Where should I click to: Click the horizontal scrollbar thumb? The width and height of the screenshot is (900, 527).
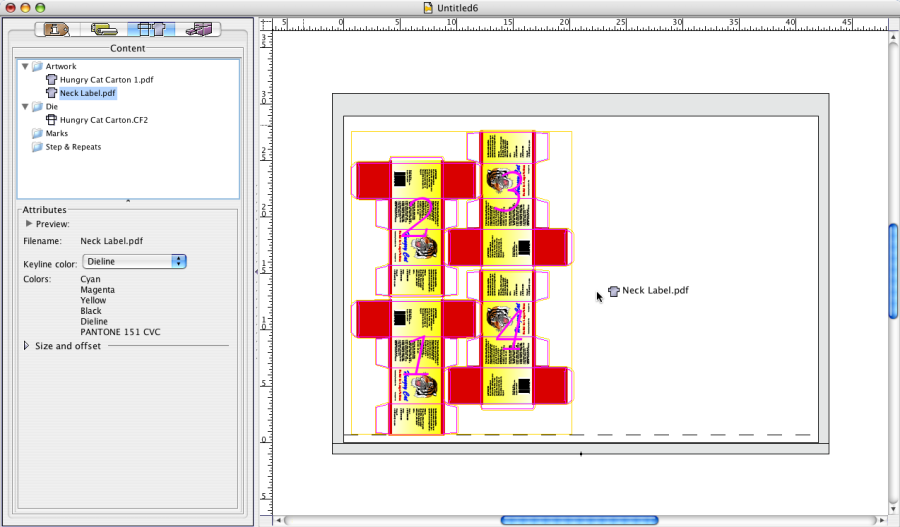(x=579, y=520)
